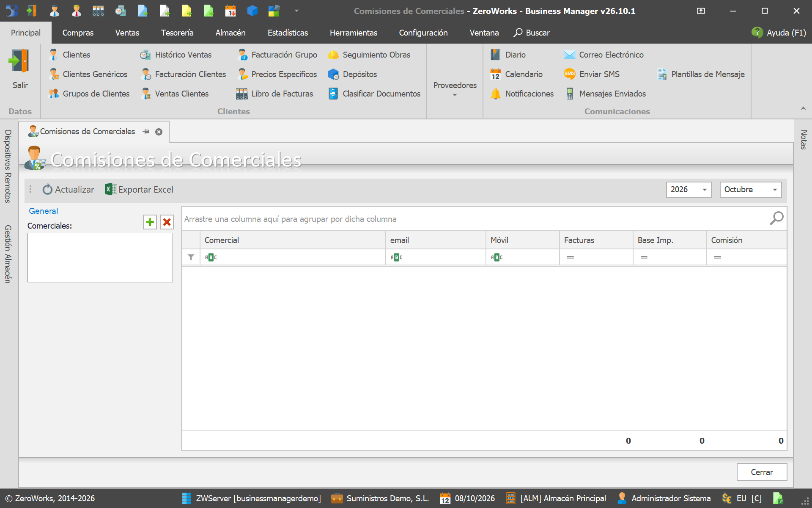Click the Salir exit icon
This screenshot has height=508, width=812.
click(20, 61)
